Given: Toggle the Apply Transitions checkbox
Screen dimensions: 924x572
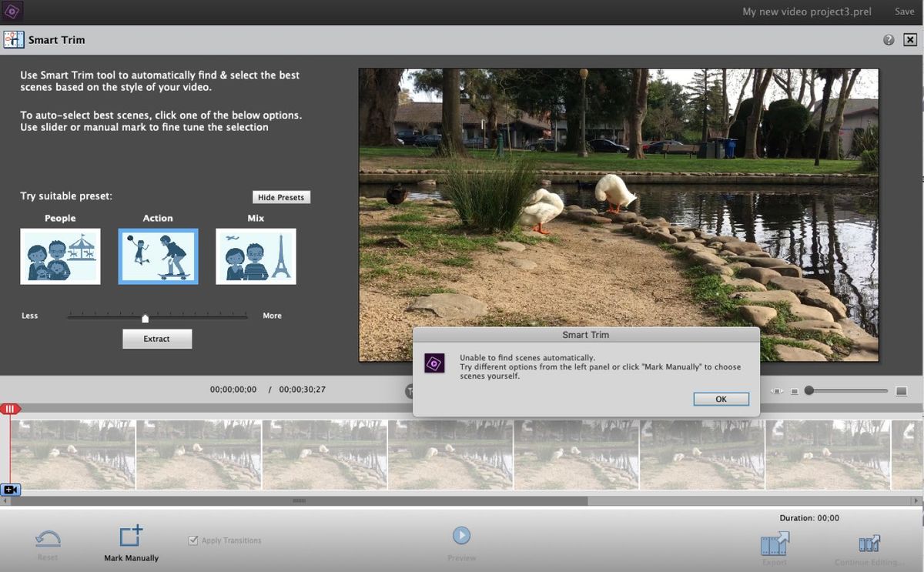Looking at the screenshot, I should (x=193, y=540).
